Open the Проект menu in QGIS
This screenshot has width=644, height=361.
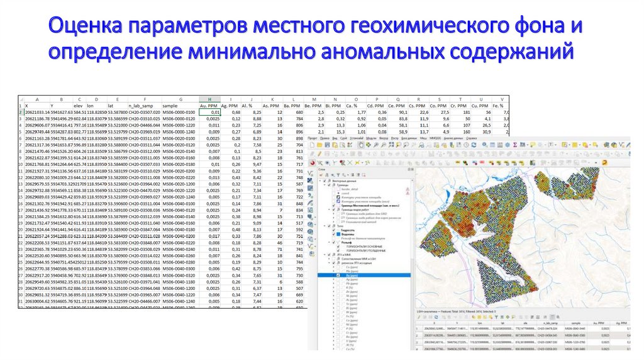[x=312, y=139]
